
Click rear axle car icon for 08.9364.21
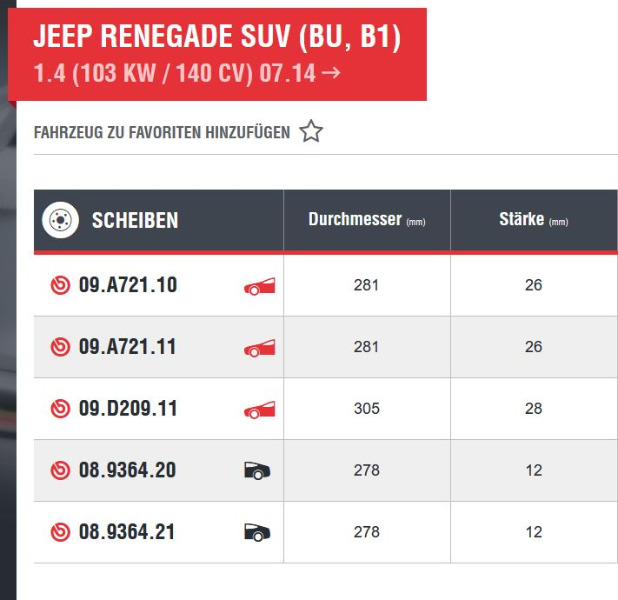coord(258,532)
